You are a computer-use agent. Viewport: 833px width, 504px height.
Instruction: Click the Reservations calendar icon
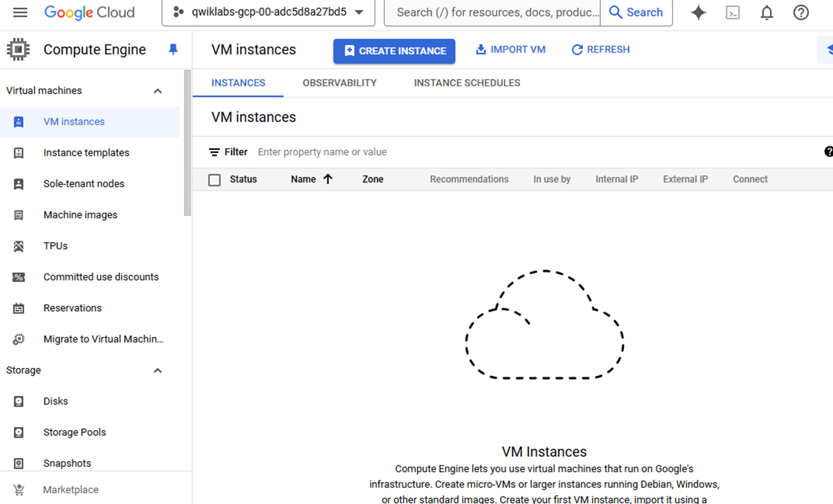point(18,308)
